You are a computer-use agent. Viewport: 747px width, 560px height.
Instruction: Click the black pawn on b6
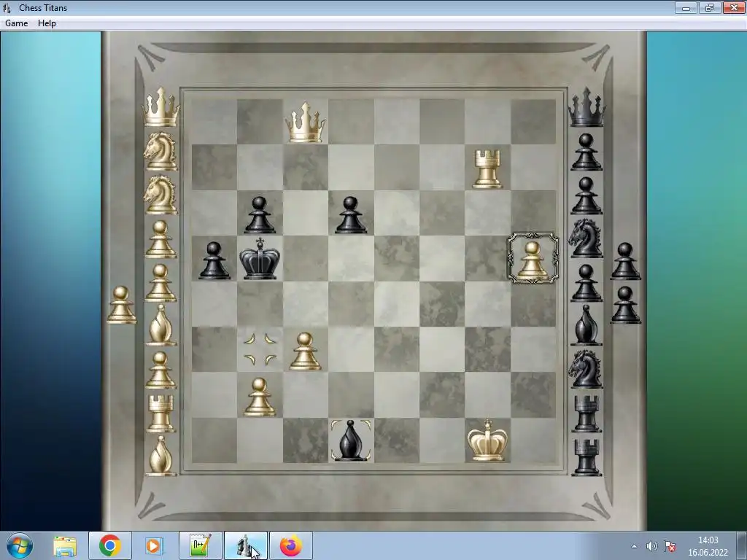259,215
